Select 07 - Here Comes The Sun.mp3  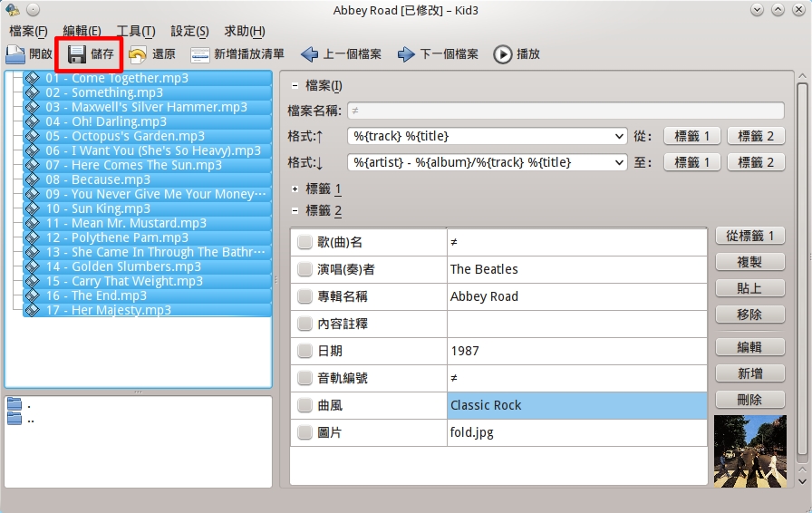pyautogui.click(x=147, y=165)
